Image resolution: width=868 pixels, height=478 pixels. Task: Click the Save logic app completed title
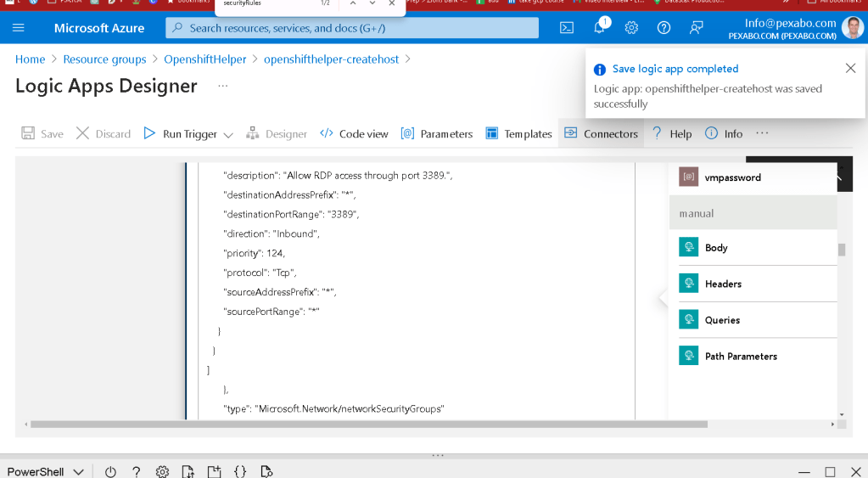[675, 69]
